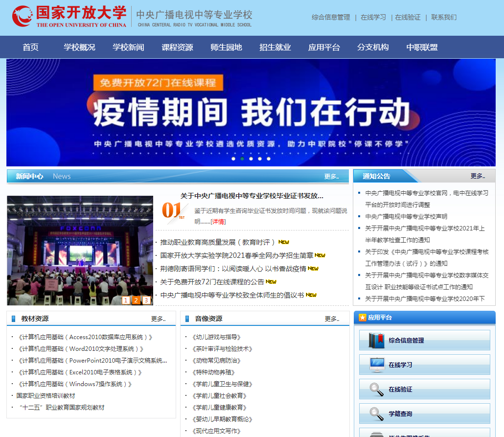Select second (active green) banner dot
The width and height of the screenshot is (504, 437).
click(x=242, y=159)
